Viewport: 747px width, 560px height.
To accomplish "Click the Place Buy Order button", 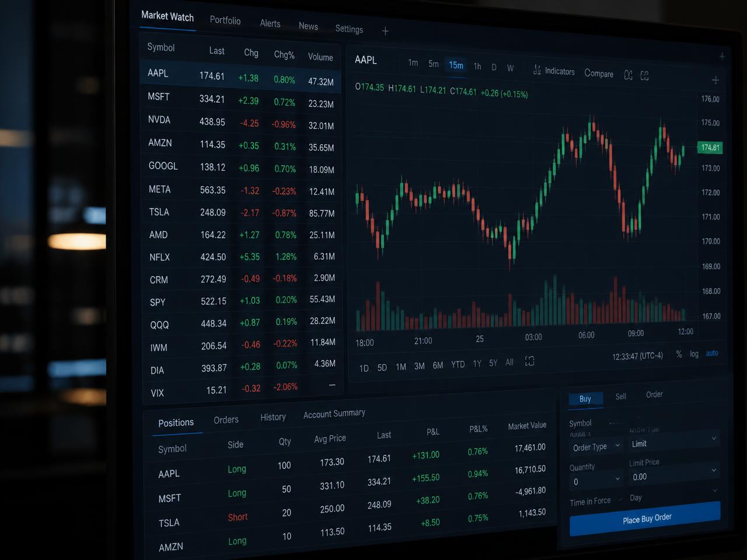I will click(x=645, y=519).
